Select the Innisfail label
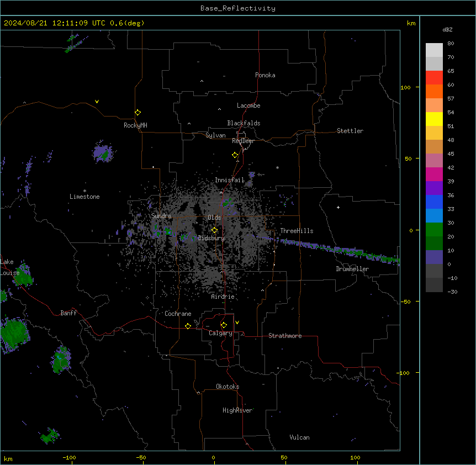476x465 pixels. coord(230,180)
